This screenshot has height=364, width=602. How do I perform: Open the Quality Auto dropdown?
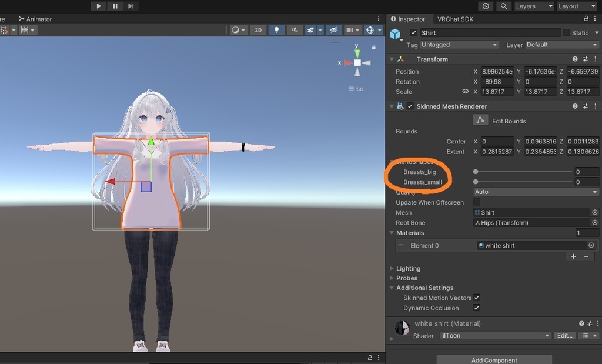pyautogui.click(x=536, y=192)
